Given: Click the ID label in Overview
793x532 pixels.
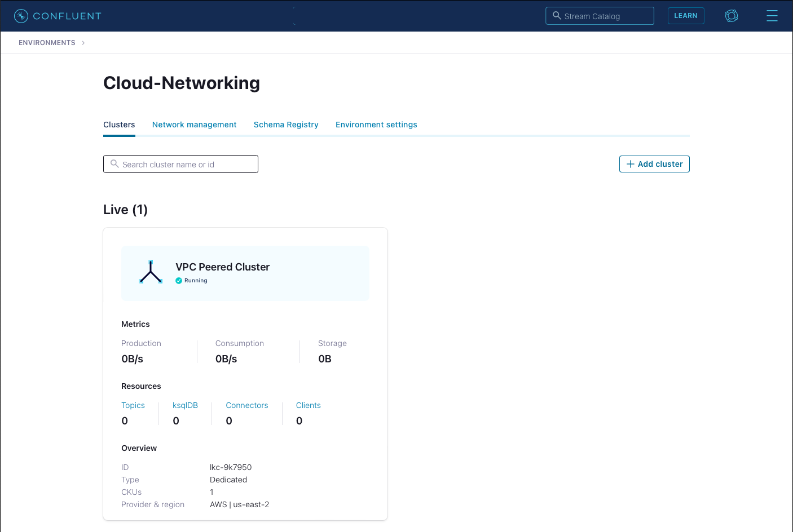Looking at the screenshot, I should point(125,467).
